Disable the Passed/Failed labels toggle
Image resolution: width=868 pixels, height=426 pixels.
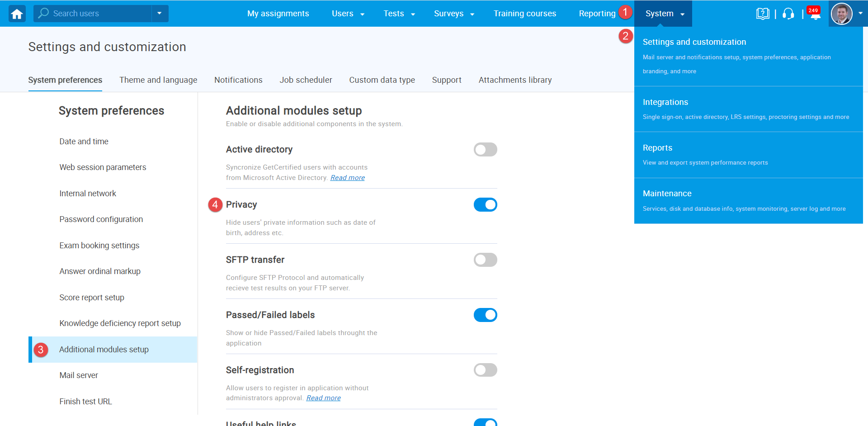(485, 315)
